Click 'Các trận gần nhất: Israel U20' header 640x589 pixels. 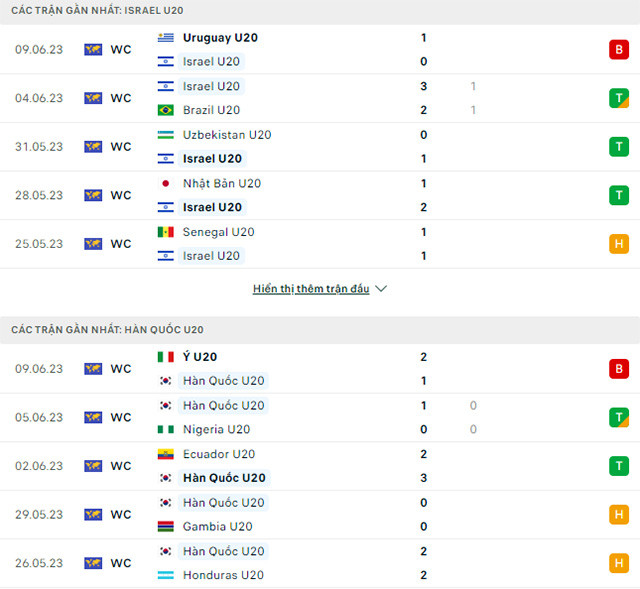point(97,10)
